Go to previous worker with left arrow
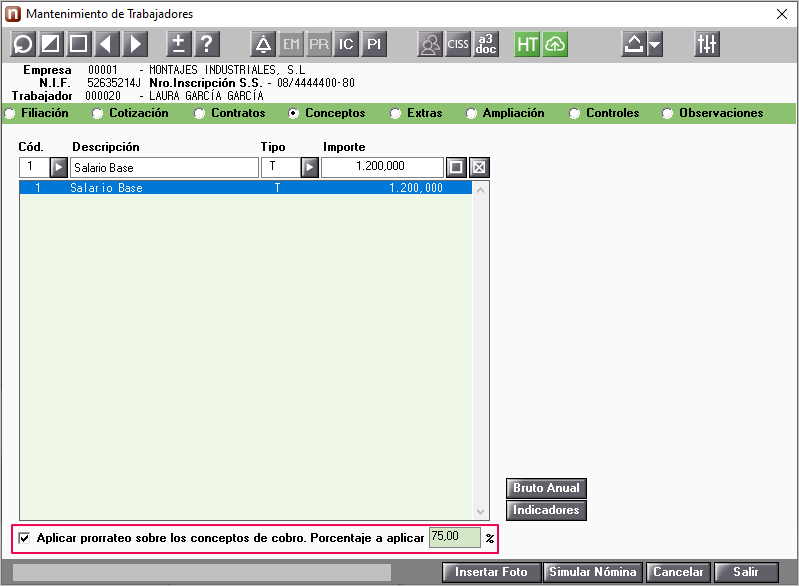Screen dimensions: 799x586 click(107, 44)
